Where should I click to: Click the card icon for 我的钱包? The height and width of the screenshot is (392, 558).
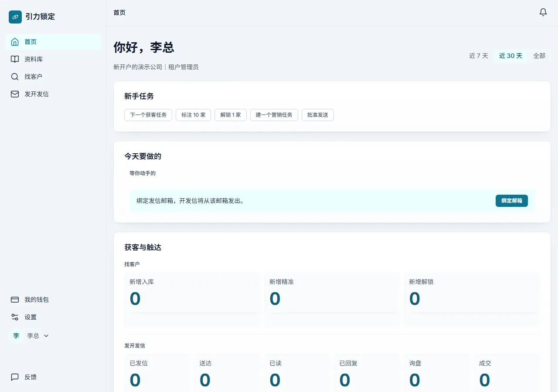click(15, 300)
